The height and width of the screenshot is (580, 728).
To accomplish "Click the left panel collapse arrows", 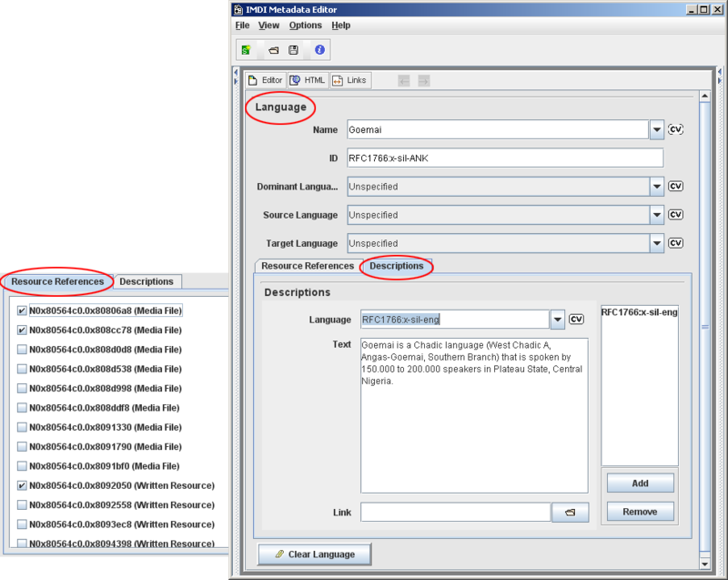I will click(x=236, y=76).
